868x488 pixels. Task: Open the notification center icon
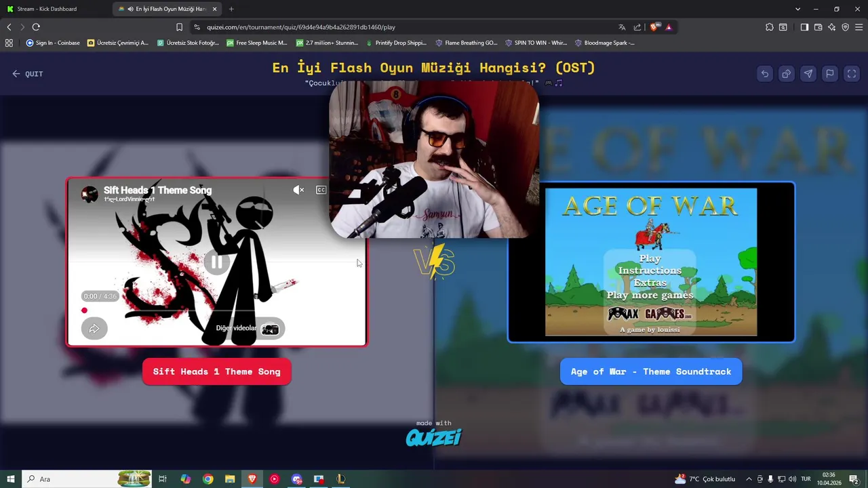pyautogui.click(x=854, y=479)
